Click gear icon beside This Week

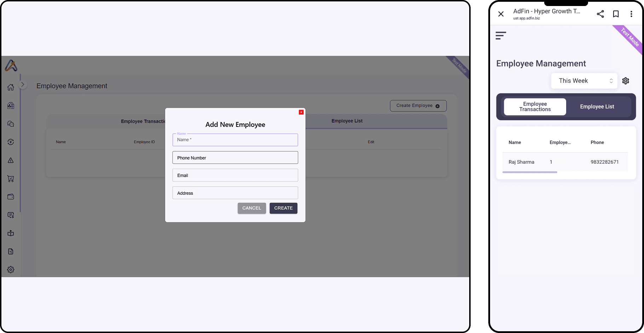coord(626,81)
